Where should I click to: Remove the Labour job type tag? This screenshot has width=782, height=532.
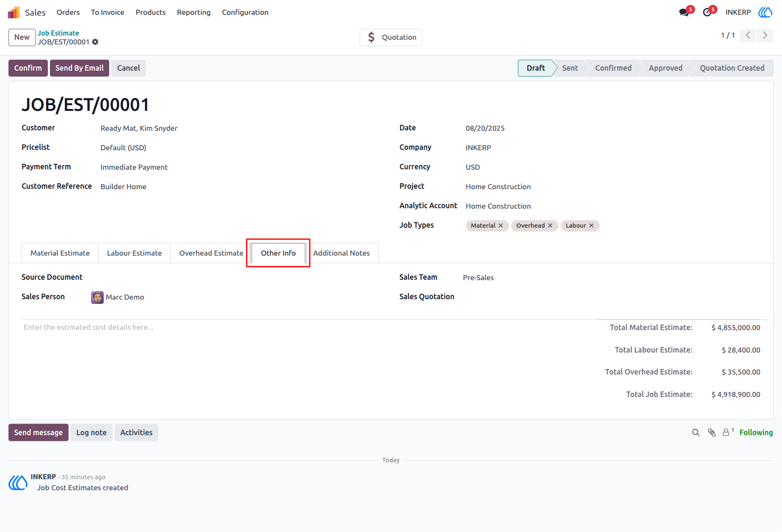pyautogui.click(x=592, y=226)
